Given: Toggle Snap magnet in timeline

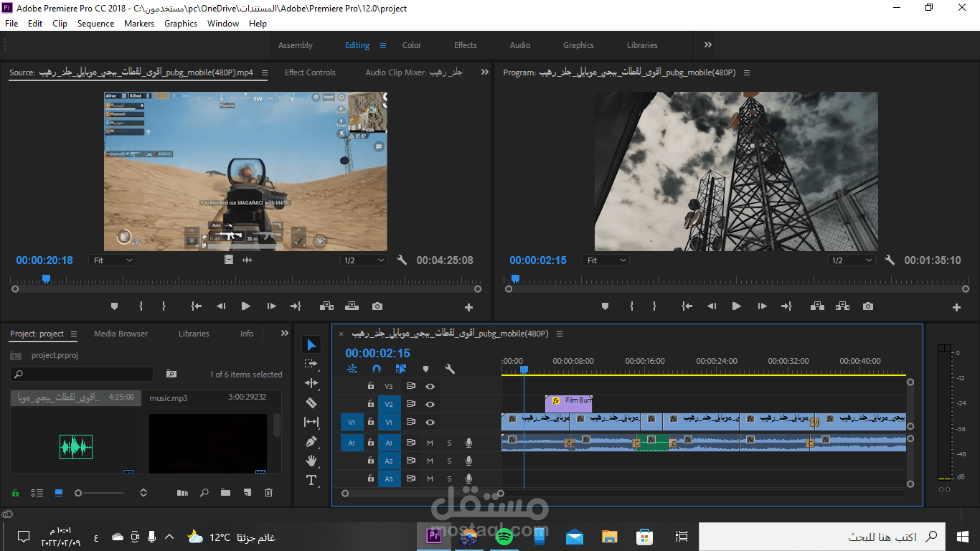Looking at the screenshot, I should pos(377,369).
